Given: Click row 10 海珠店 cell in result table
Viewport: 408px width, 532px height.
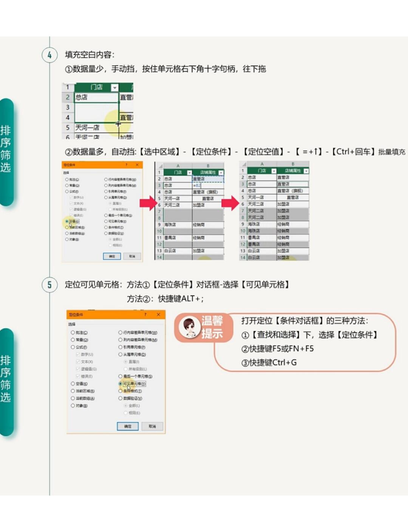Looking at the screenshot, I should (x=262, y=230).
